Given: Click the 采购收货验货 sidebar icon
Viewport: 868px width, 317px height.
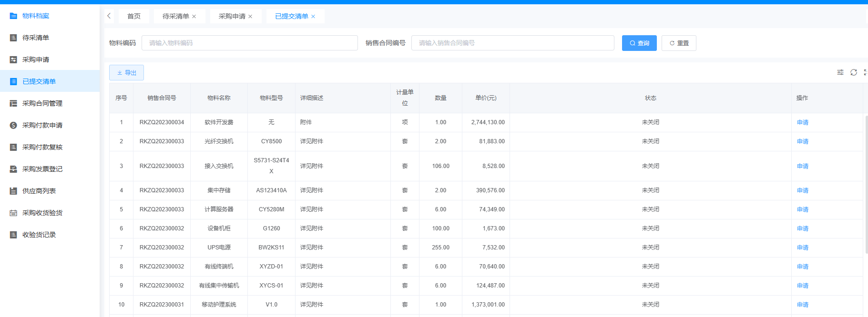Looking at the screenshot, I should pos(13,213).
